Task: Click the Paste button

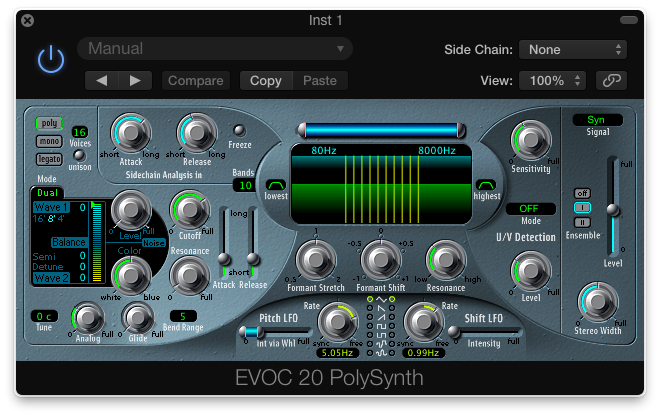Action: 320,80
